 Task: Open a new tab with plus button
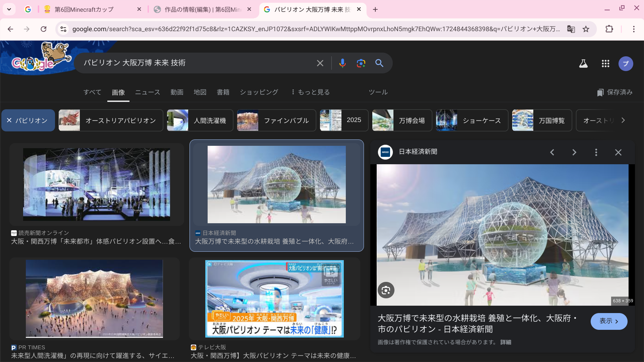coord(375,9)
